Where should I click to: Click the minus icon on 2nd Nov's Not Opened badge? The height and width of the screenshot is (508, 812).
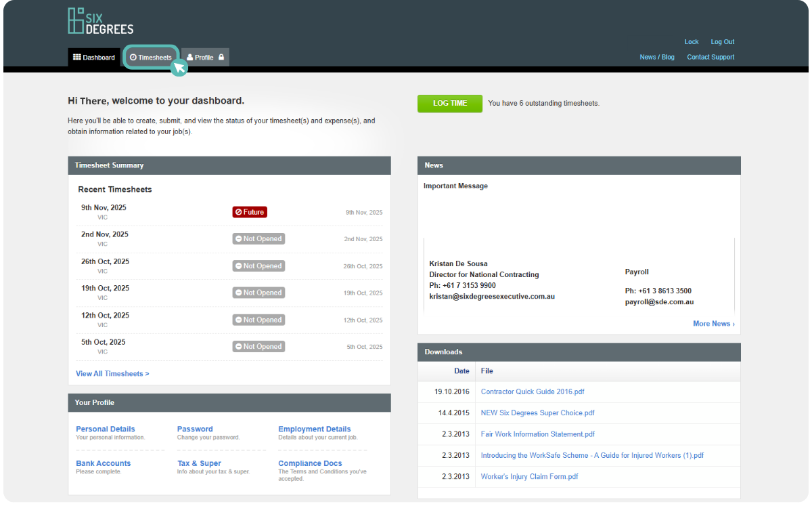point(240,238)
